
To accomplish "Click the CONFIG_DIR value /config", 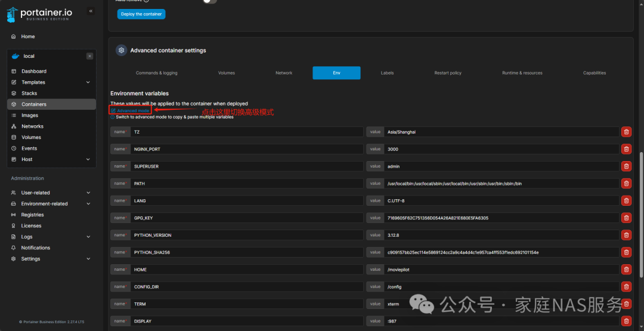I will click(501, 287).
